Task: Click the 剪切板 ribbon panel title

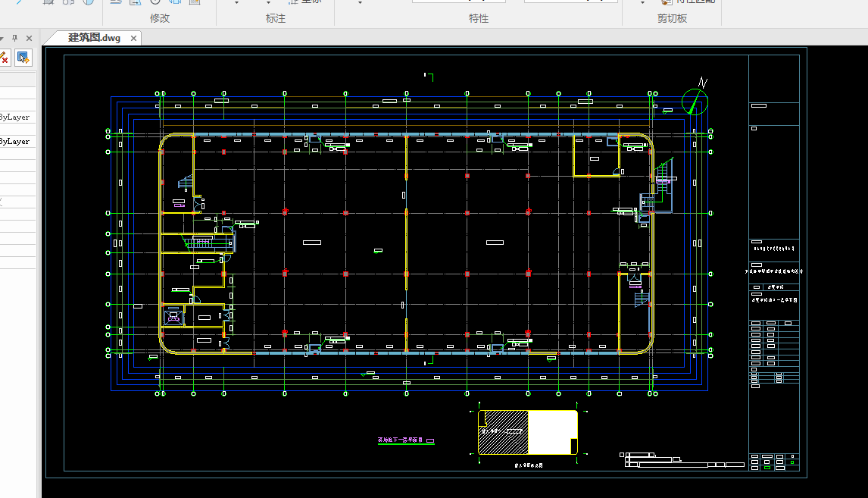Action: tap(672, 18)
